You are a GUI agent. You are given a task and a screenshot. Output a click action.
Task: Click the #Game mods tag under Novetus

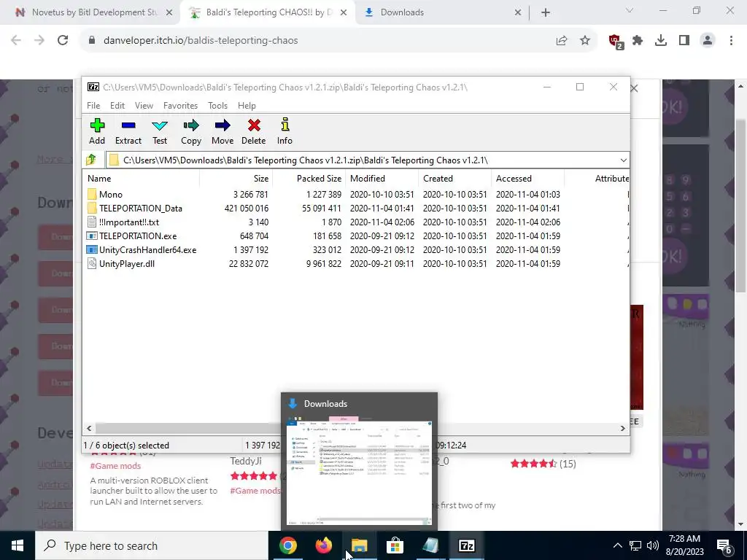coord(115,466)
